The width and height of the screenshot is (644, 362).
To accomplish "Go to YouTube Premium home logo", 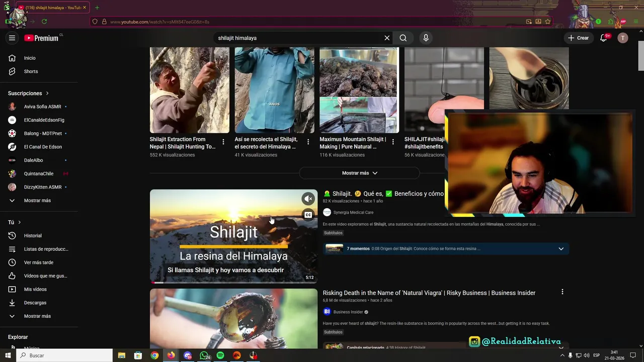I will click(41, 38).
